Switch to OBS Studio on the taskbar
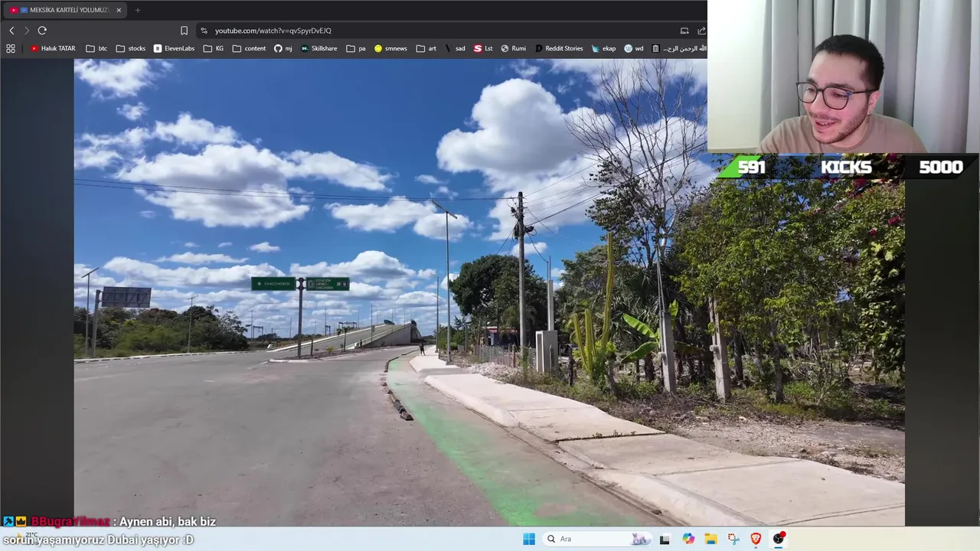This screenshot has height=551, width=980. point(779,539)
